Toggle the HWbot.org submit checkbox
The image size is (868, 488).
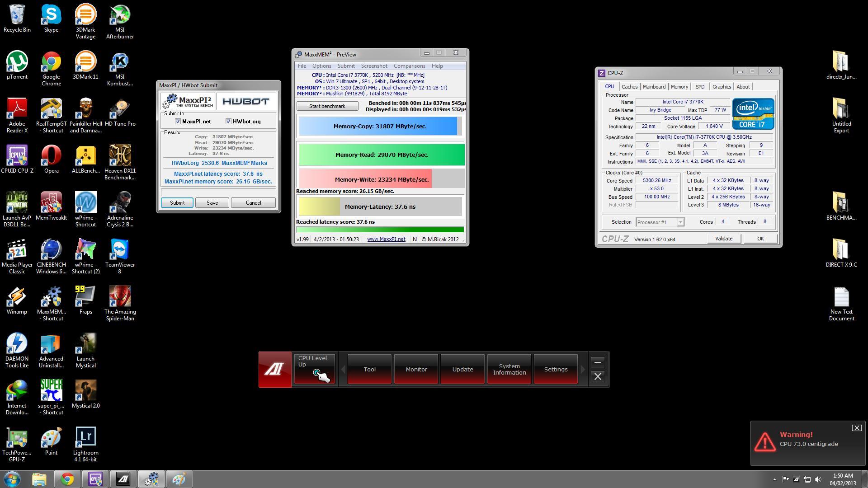point(228,122)
